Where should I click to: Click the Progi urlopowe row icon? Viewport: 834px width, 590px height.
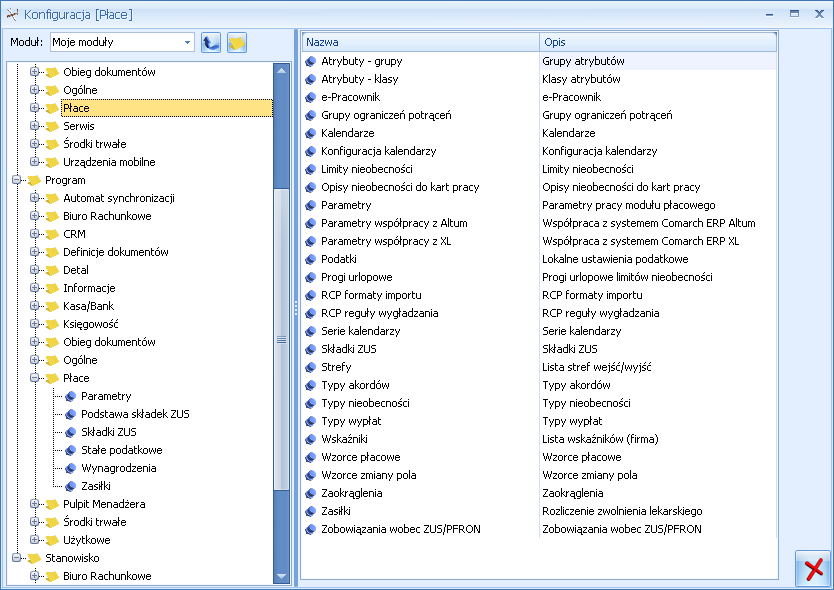click(x=311, y=277)
